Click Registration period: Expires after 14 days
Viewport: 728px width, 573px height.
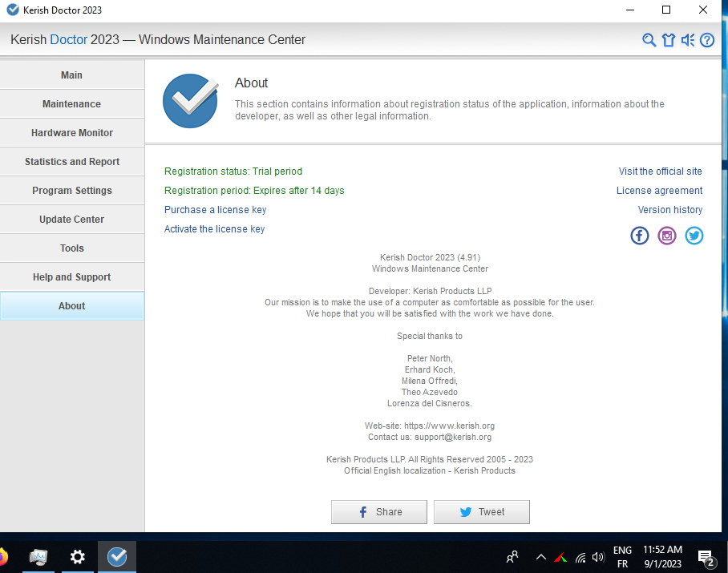coord(254,191)
